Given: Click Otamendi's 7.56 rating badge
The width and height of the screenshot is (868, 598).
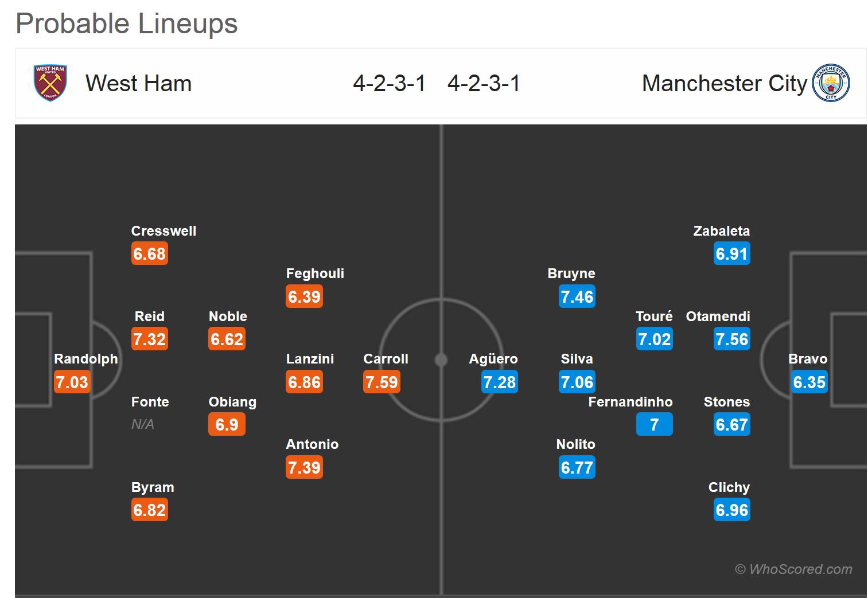Looking at the screenshot, I should point(731,339).
